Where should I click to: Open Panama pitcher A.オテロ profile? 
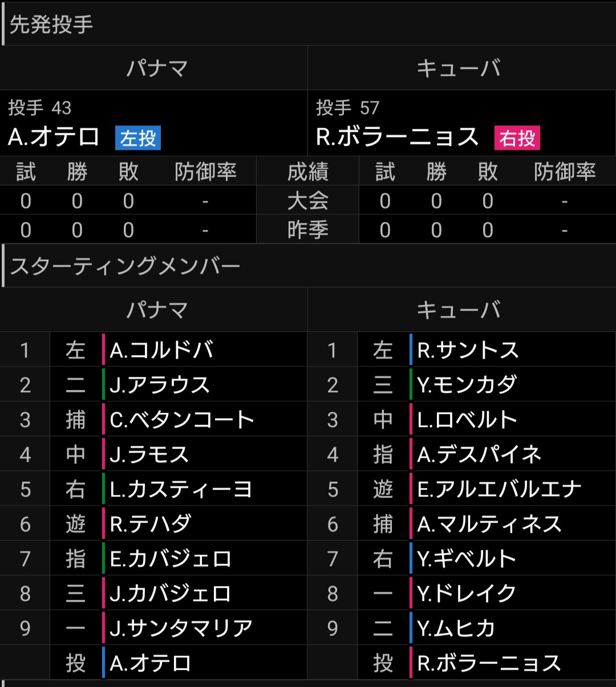coord(54,137)
